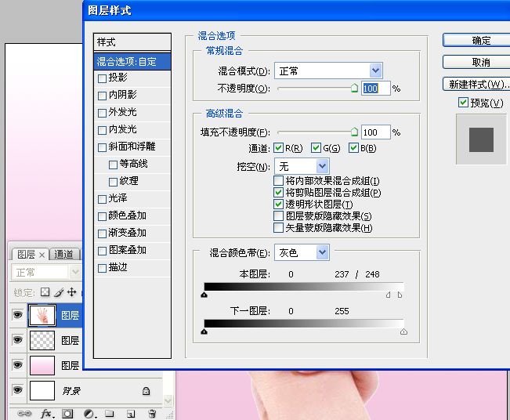Select 混合选项:自定 in the styles list
The height and width of the screenshot is (420, 510).
click(x=132, y=61)
